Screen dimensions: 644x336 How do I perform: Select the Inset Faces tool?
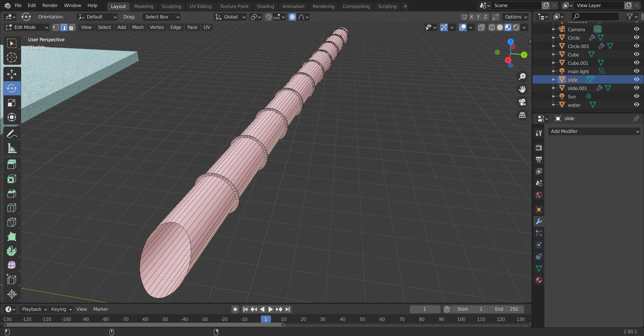pyautogui.click(x=12, y=179)
